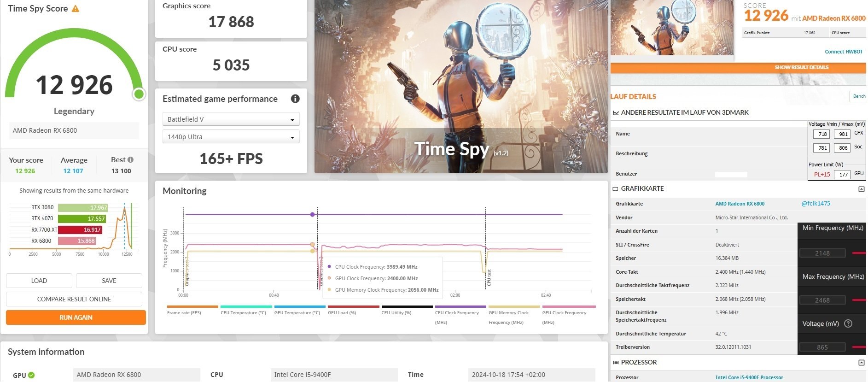Open the Intel Core i5-9400F Processor link

749,377
